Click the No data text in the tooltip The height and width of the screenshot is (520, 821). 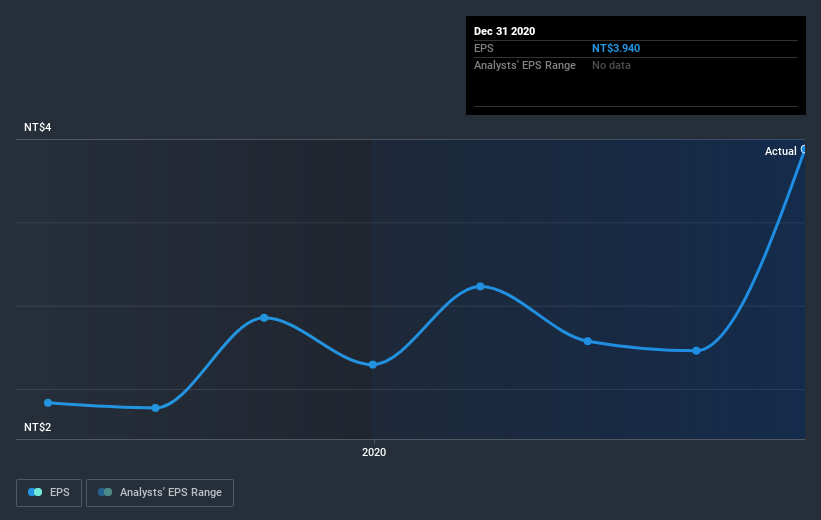(611, 65)
